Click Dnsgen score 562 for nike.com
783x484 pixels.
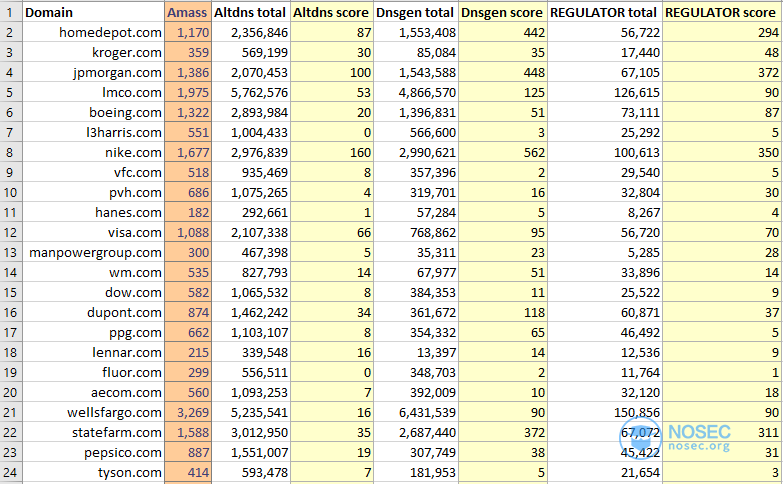click(x=503, y=152)
